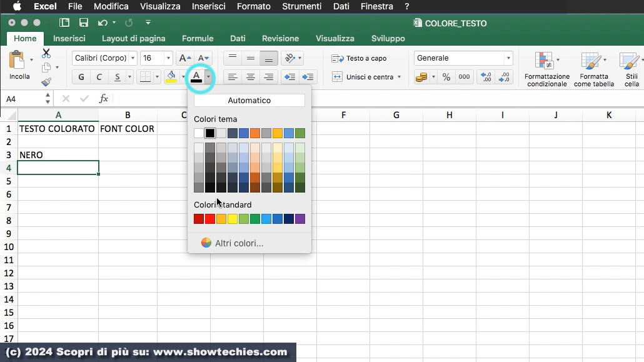Open Formatta come tabella
The height and width of the screenshot is (362, 644).
(x=593, y=69)
